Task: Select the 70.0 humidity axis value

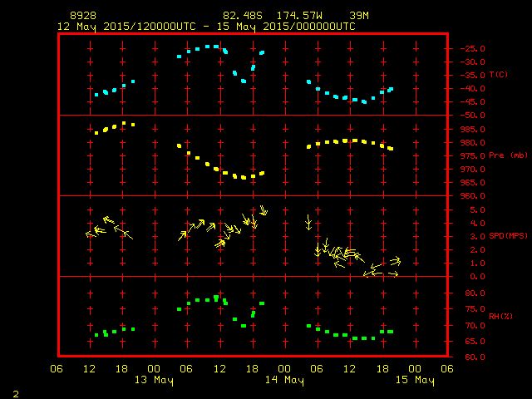Action: tap(475, 326)
